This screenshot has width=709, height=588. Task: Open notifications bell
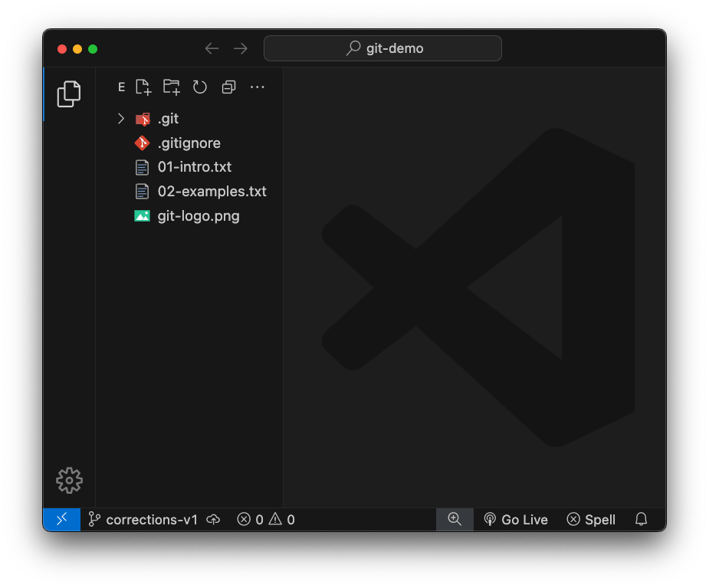642,519
